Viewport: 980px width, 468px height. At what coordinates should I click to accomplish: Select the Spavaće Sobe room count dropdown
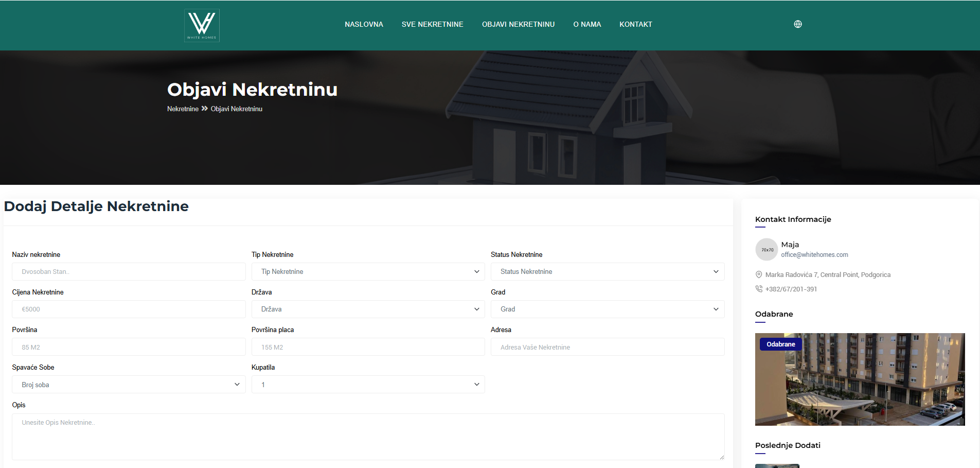tap(129, 385)
